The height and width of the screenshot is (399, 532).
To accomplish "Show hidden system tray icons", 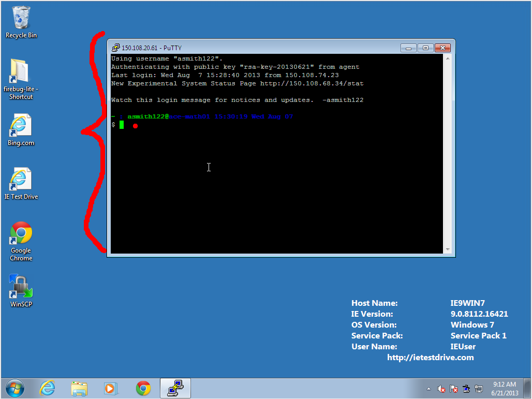I will (x=428, y=389).
